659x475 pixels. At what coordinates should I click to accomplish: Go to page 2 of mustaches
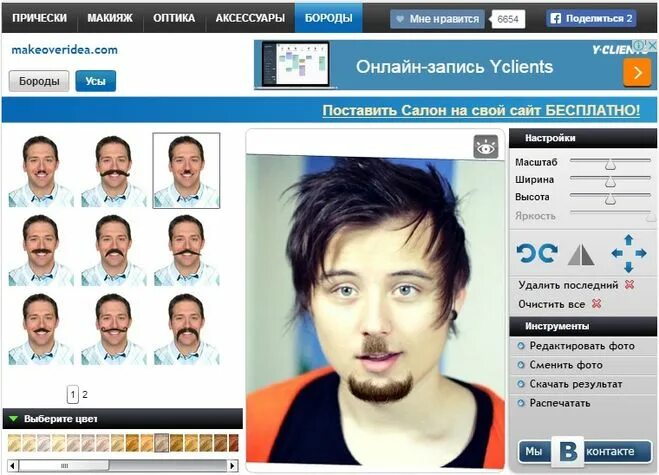85,395
